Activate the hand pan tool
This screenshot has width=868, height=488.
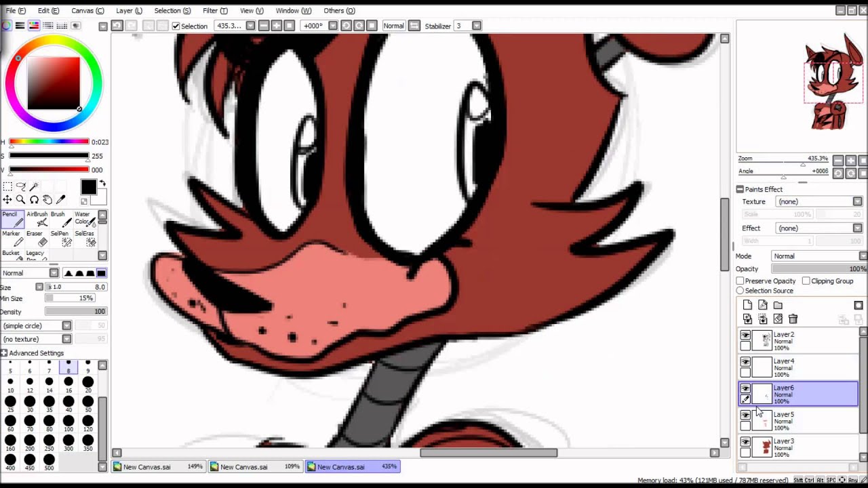47,199
